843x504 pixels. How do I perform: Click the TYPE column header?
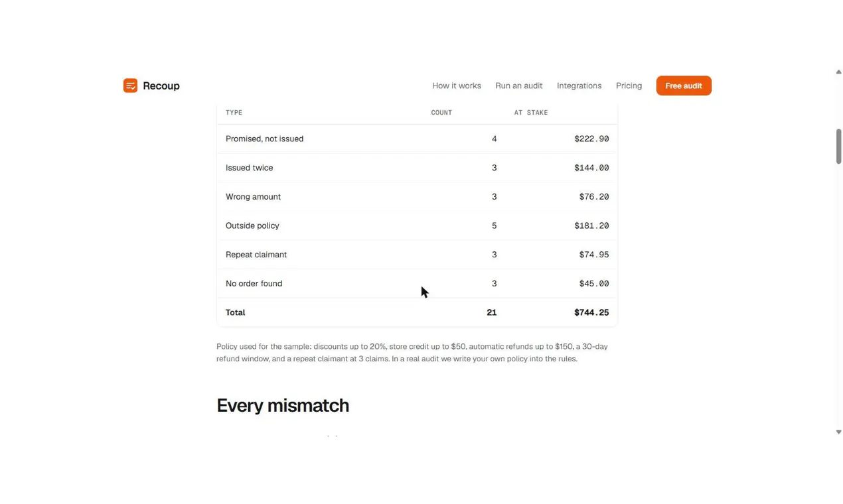coord(234,113)
